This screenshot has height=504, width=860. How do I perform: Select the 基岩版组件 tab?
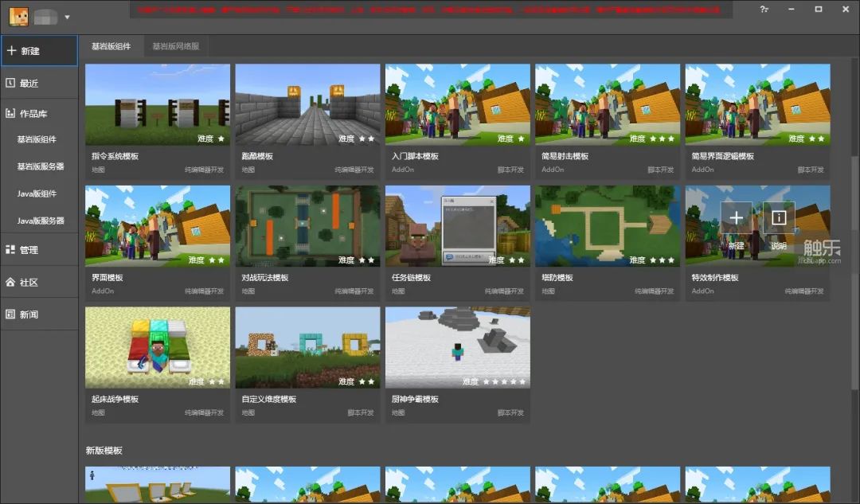coord(111,46)
